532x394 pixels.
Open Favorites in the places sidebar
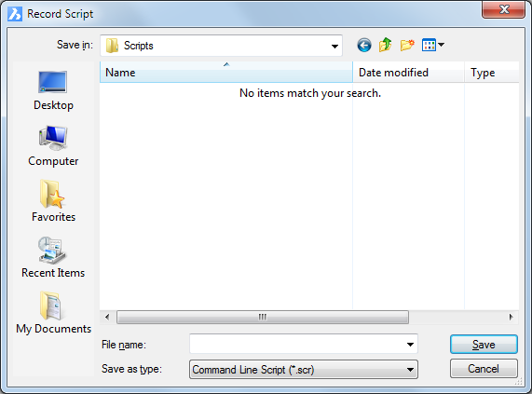click(x=53, y=201)
